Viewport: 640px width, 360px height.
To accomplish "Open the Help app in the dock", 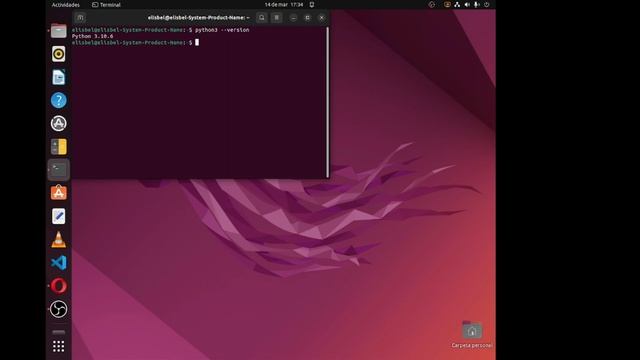I will (58, 100).
